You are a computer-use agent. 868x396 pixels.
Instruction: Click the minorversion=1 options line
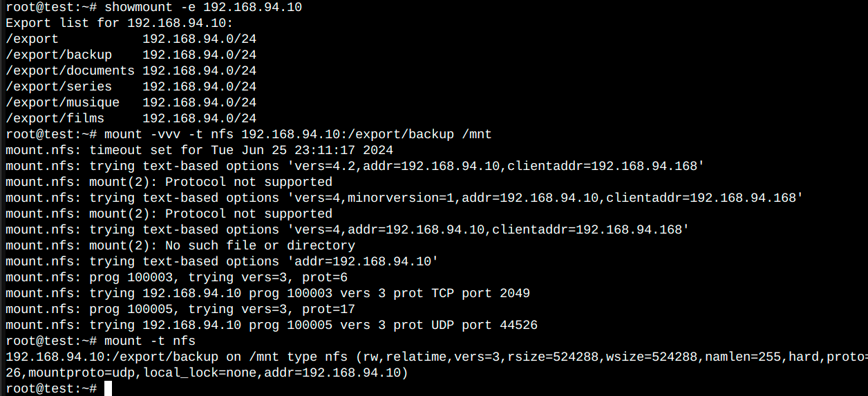[x=404, y=198]
